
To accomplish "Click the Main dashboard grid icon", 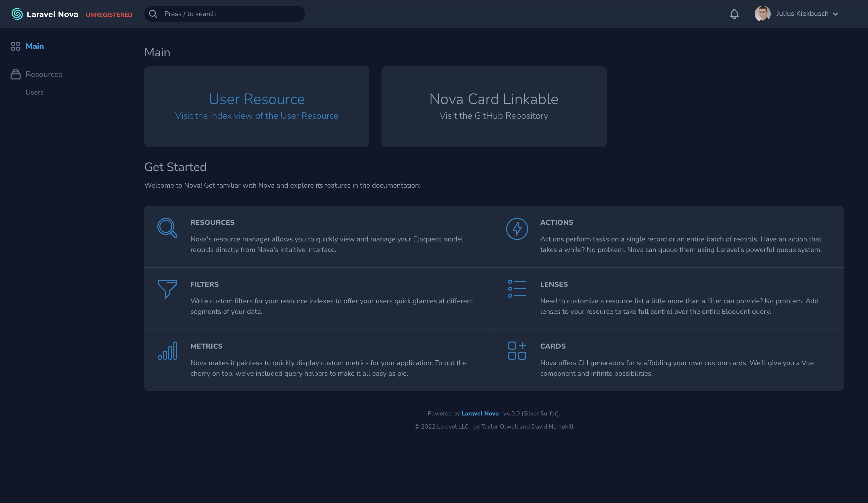I will pyautogui.click(x=16, y=46).
